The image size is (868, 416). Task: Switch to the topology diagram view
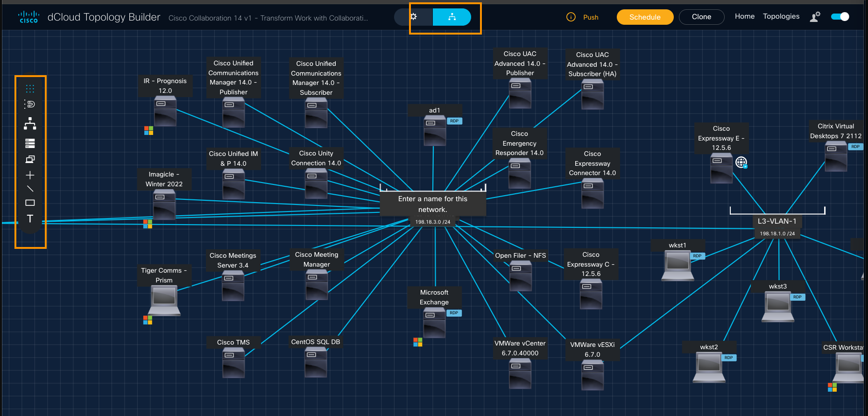[452, 17]
